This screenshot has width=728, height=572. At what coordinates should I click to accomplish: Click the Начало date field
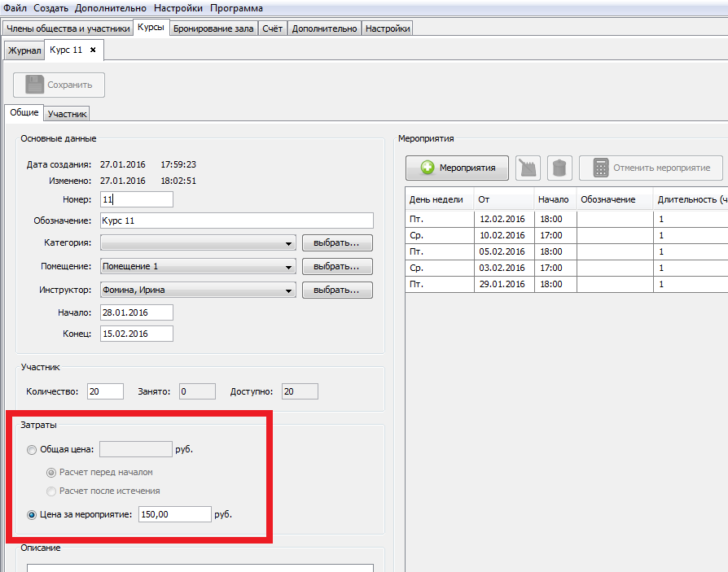click(x=137, y=312)
